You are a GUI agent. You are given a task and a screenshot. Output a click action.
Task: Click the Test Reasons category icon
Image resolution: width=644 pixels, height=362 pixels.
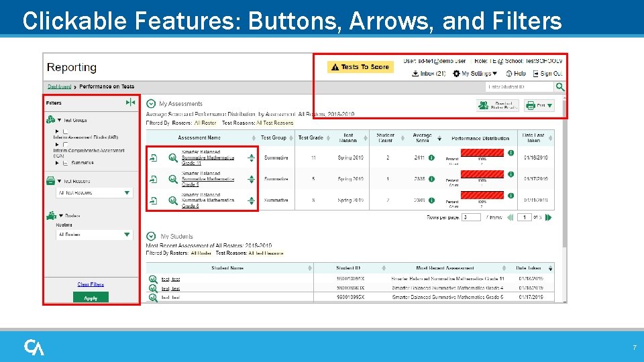click(x=50, y=180)
